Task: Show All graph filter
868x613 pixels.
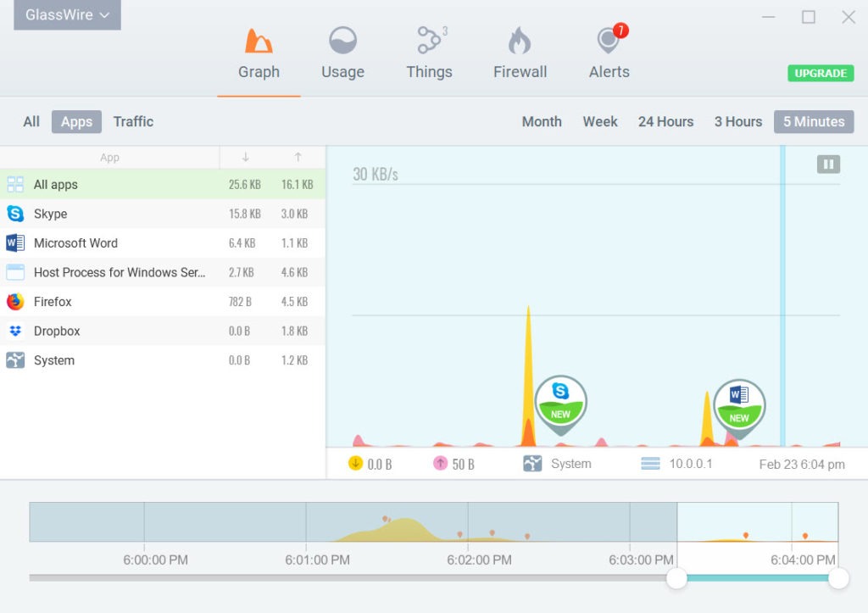Action: (31, 122)
